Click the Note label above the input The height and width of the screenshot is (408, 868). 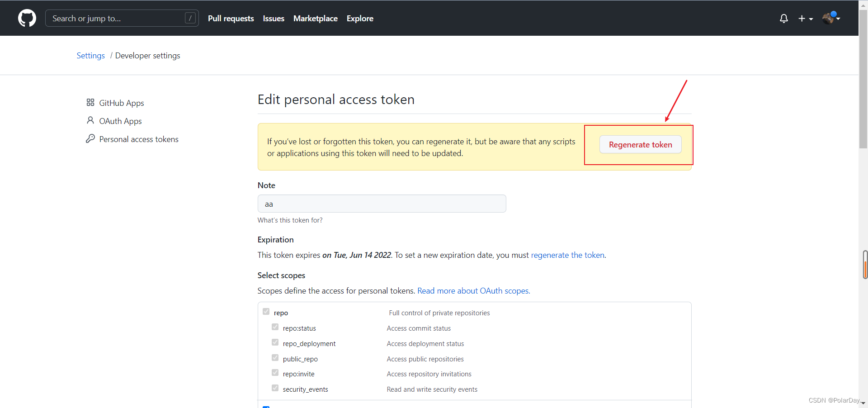click(x=266, y=185)
